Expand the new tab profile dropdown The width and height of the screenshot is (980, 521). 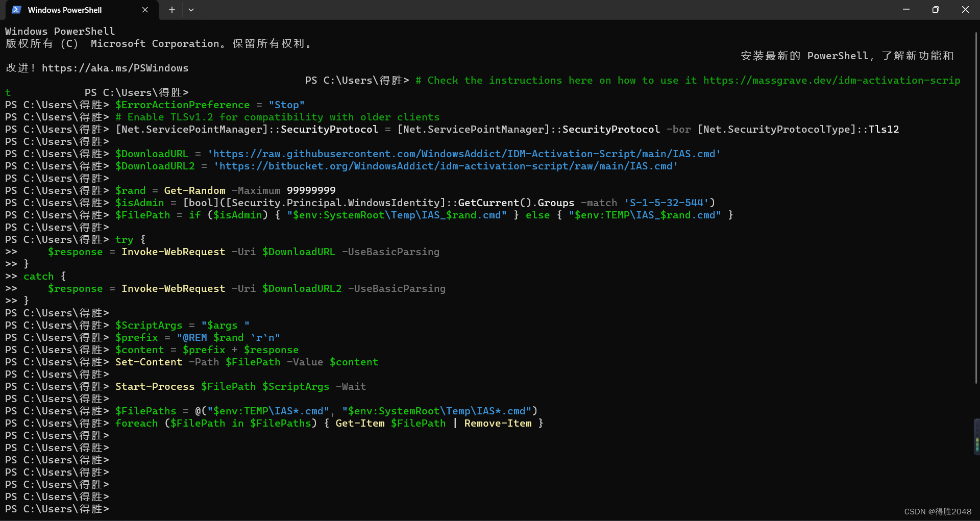tap(191, 10)
